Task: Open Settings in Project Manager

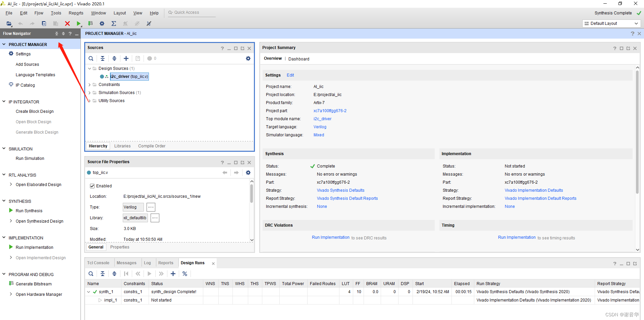Action: tap(23, 54)
